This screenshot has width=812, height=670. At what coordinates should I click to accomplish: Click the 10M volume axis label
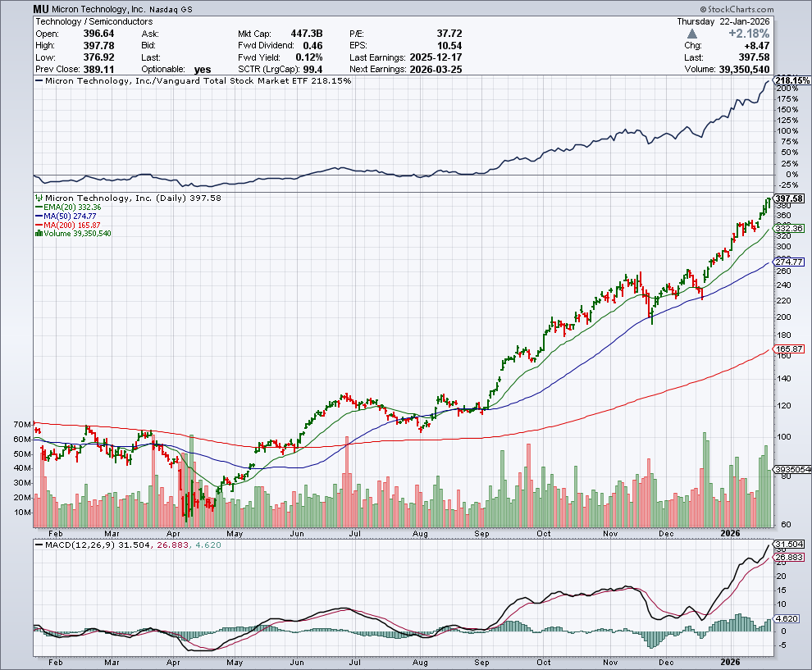click(x=22, y=513)
